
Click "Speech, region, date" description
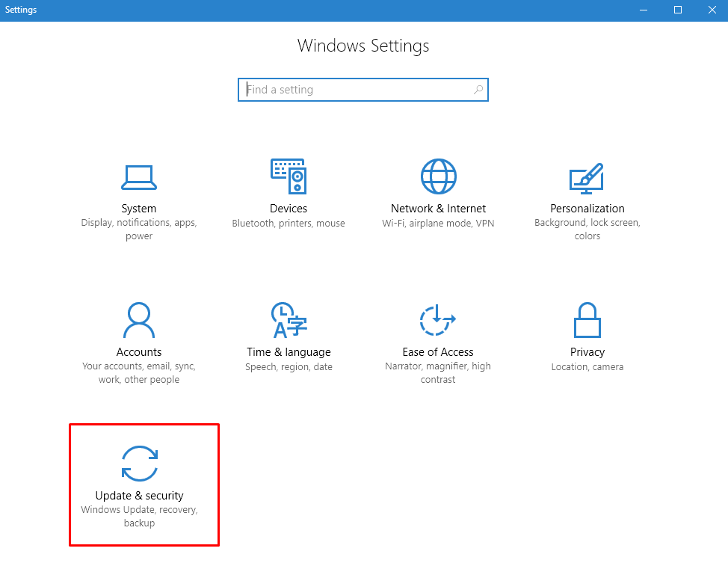pyautogui.click(x=289, y=367)
